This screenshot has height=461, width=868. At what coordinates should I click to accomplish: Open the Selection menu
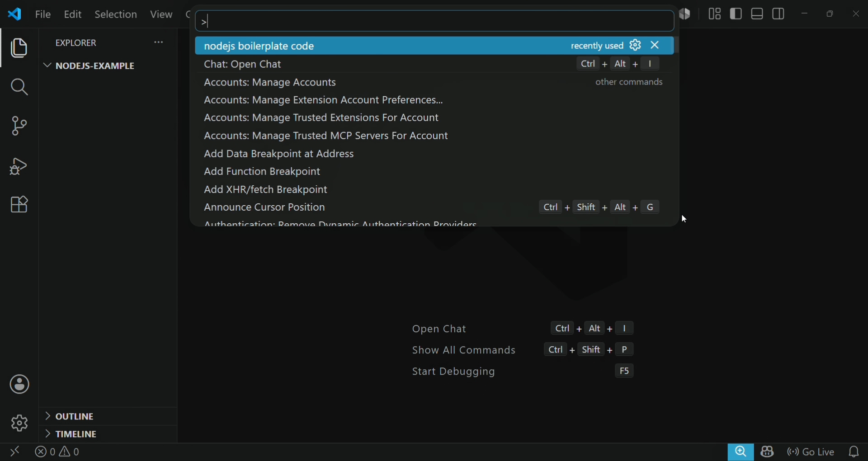tap(116, 14)
